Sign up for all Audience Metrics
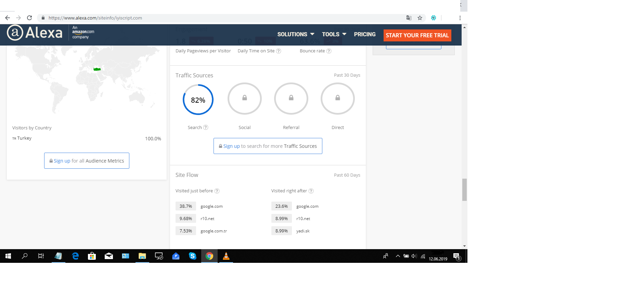Viewport: 644px width, 282px height. tap(87, 161)
